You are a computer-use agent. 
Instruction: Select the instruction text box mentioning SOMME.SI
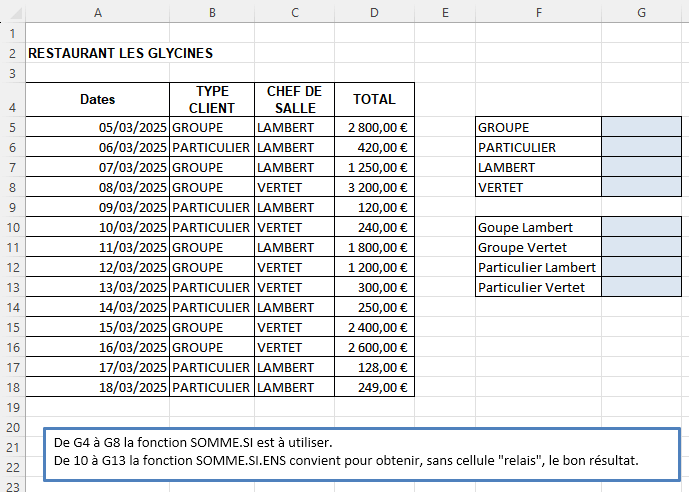[362, 452]
